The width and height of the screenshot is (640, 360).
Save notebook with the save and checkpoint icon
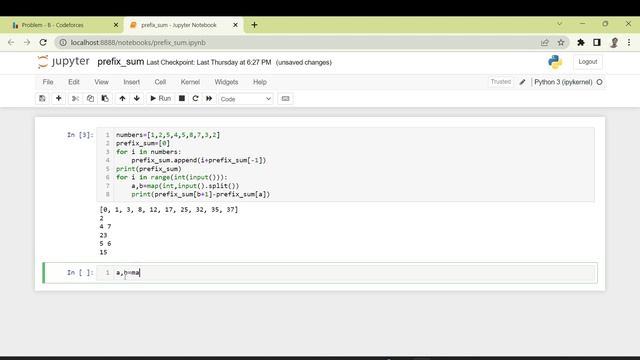pos(42,98)
